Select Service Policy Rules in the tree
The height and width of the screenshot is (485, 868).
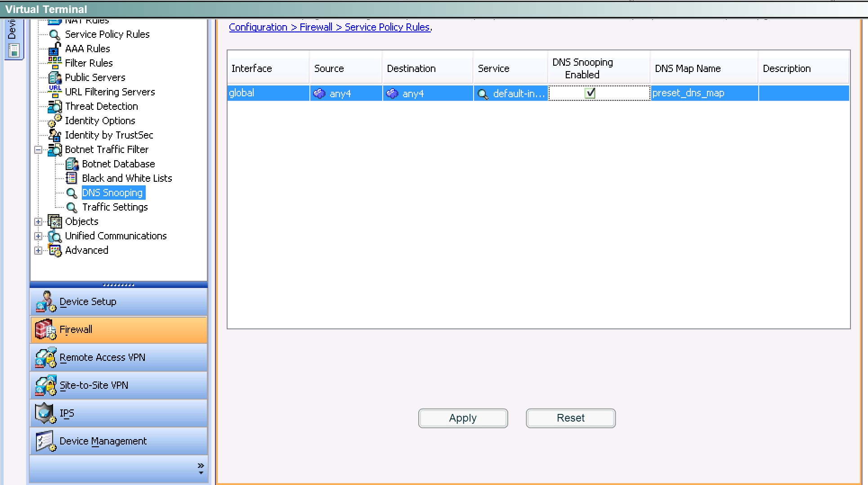[107, 34]
